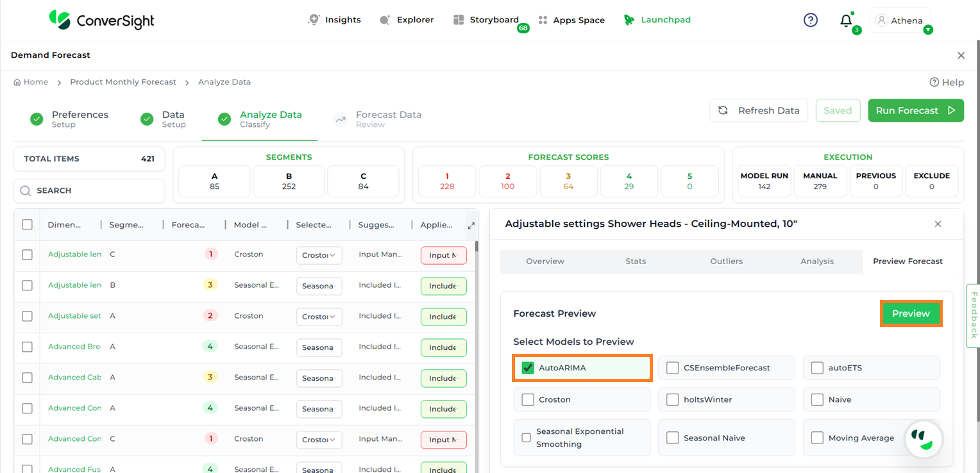Click the Launchpad rocket icon

click(629, 20)
